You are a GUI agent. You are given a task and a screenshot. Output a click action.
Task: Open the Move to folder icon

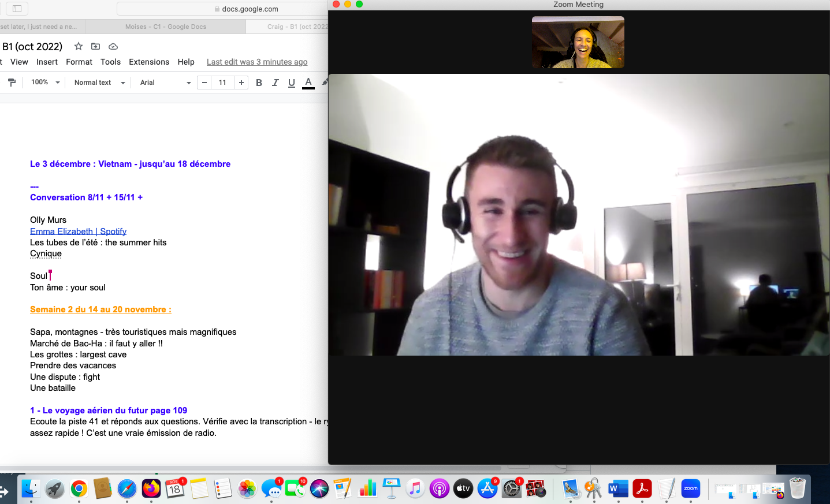(x=95, y=46)
